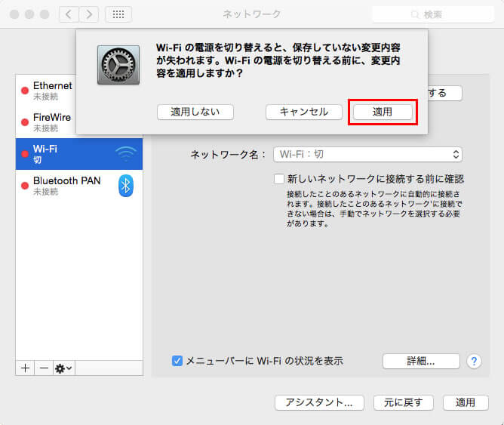Uncheck メニューバーに Wi-Fi の状況を表示
Screen dimensions: 504x425
(x=177, y=361)
